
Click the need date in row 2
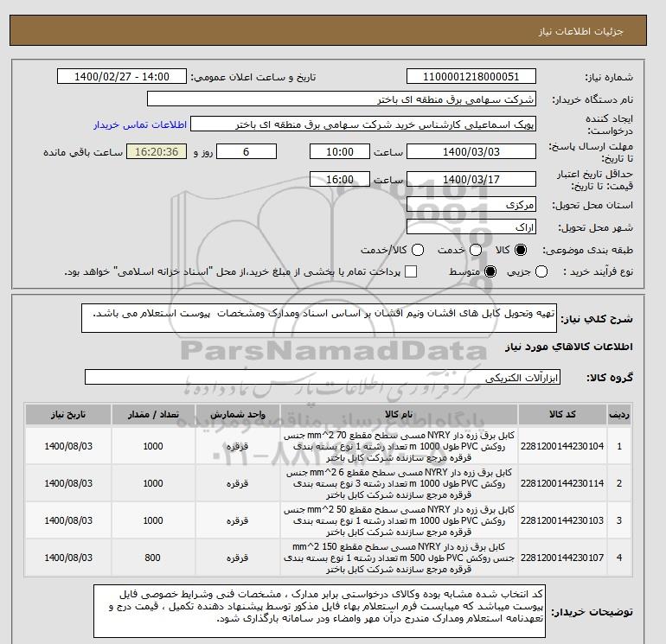coord(68,483)
